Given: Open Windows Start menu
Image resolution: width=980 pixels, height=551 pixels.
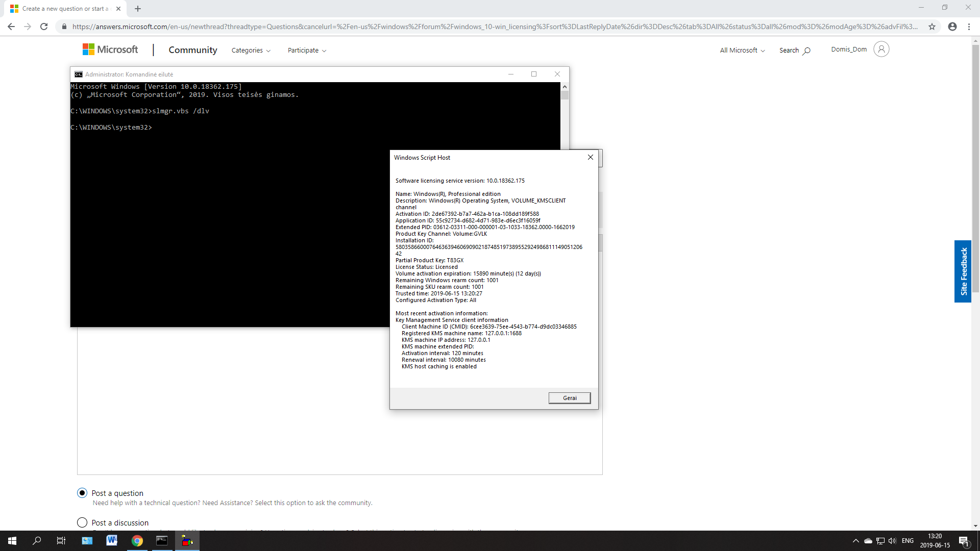Looking at the screenshot, I should click(x=12, y=541).
